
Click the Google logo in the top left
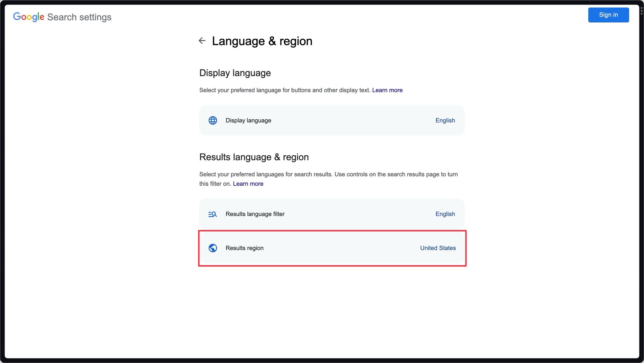click(x=28, y=17)
